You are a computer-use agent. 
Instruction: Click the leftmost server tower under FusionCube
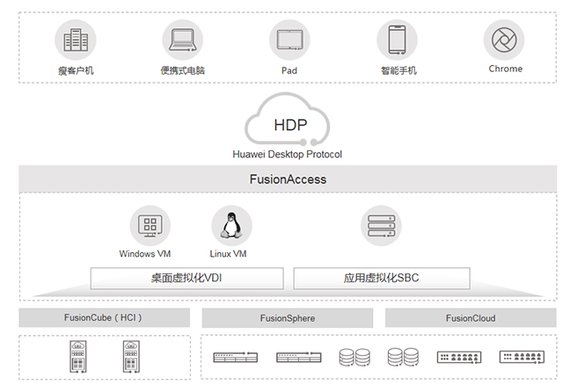coord(77,357)
